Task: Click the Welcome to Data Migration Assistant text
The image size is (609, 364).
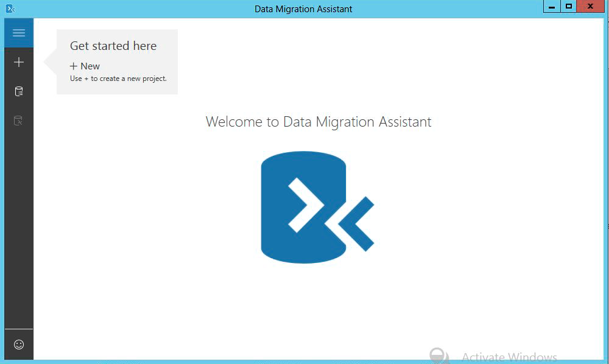Action: (318, 122)
